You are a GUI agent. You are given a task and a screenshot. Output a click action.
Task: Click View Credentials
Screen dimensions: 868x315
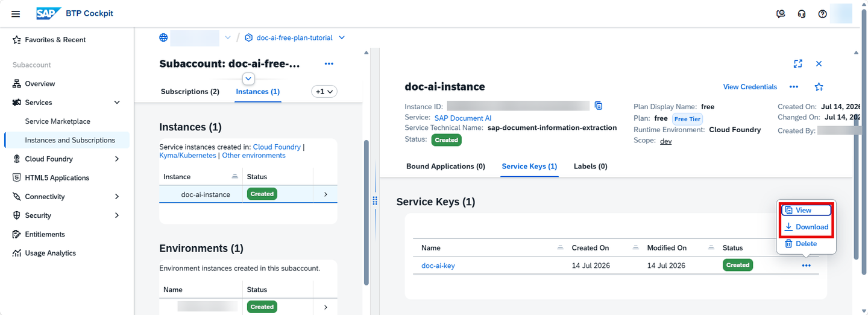pyautogui.click(x=750, y=87)
